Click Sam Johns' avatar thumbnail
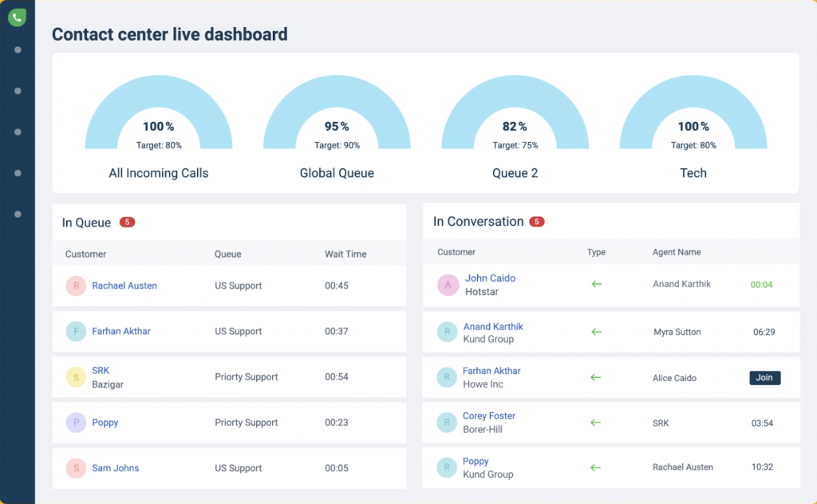The width and height of the screenshot is (817, 504). (76, 468)
